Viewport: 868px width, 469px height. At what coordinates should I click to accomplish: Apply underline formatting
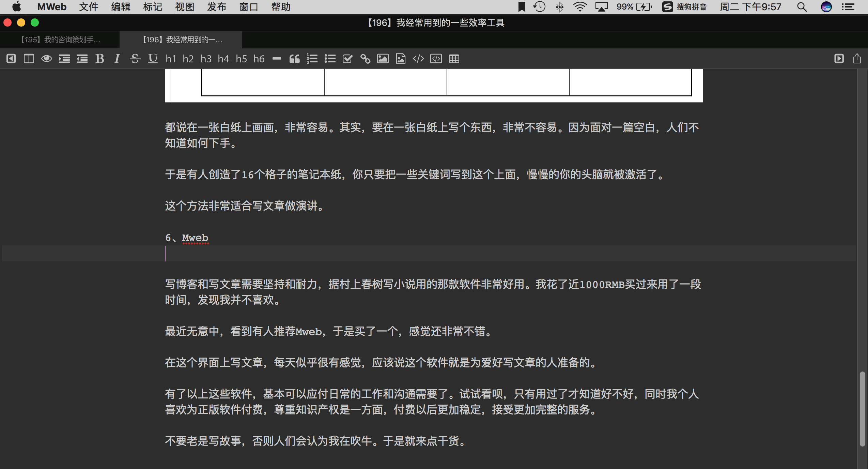point(152,59)
